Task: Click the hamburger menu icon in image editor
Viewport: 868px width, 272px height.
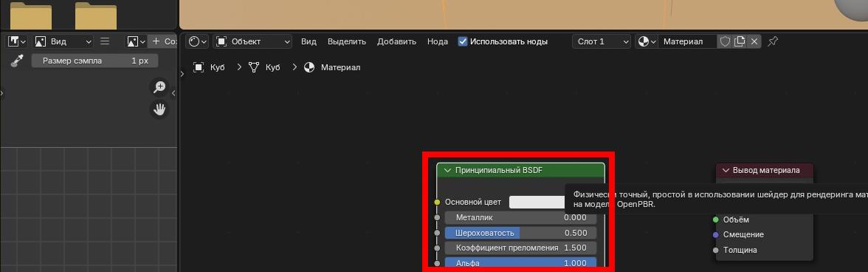Action: [x=105, y=41]
